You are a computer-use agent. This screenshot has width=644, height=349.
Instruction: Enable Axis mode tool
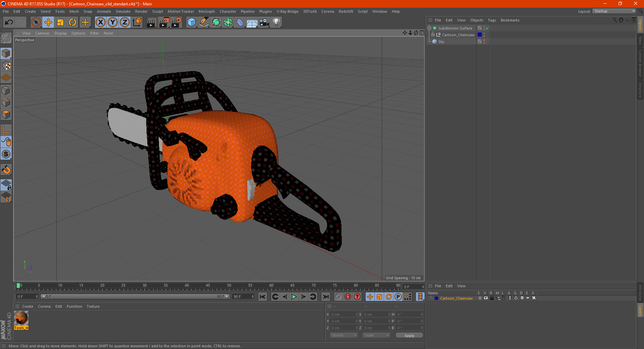tap(6, 130)
